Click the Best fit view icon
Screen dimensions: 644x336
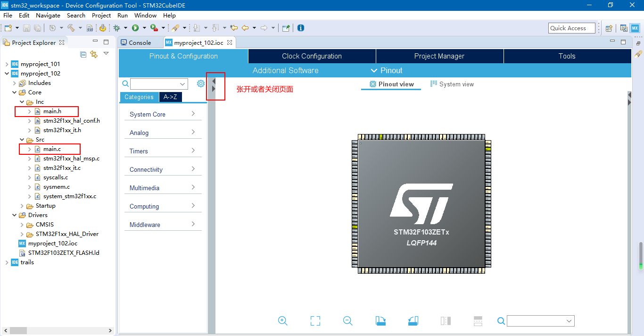tap(315, 320)
